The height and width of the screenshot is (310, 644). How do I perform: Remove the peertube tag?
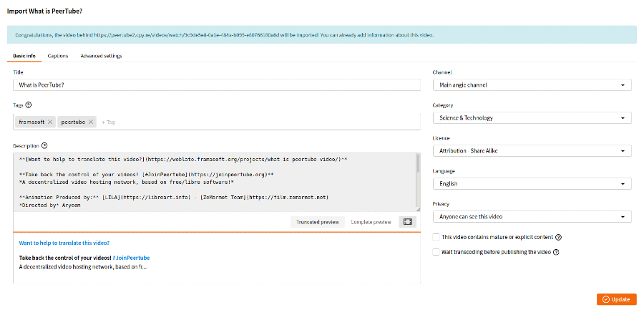[91, 122]
